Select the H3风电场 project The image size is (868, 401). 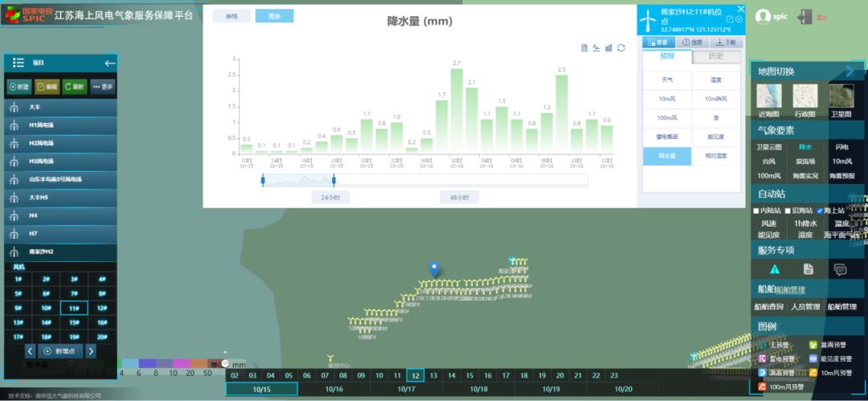pyautogui.click(x=60, y=162)
